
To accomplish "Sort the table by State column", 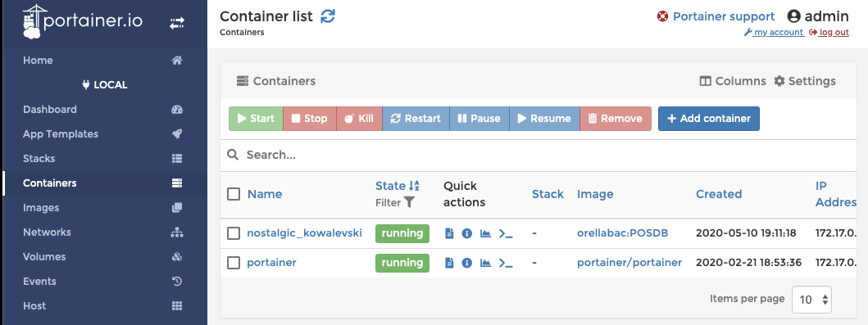I will (x=398, y=186).
